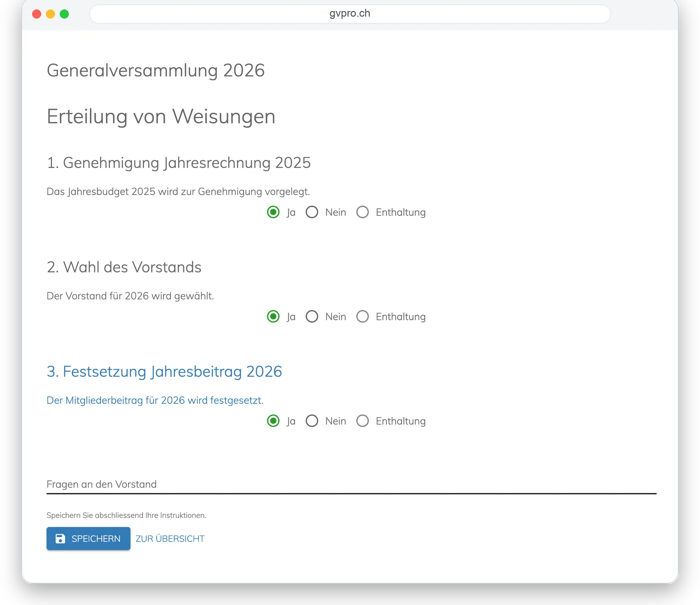700x605 pixels.
Task: Minimize the window with yellow button
Action: tap(50, 14)
